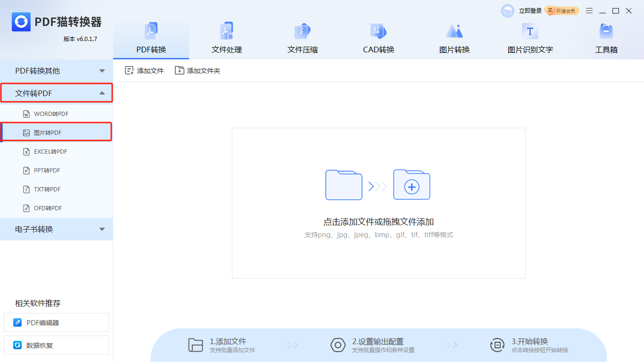644x362 pixels.
Task: Click the 添加文件夹 folder icon
Action: pyautogui.click(x=179, y=70)
